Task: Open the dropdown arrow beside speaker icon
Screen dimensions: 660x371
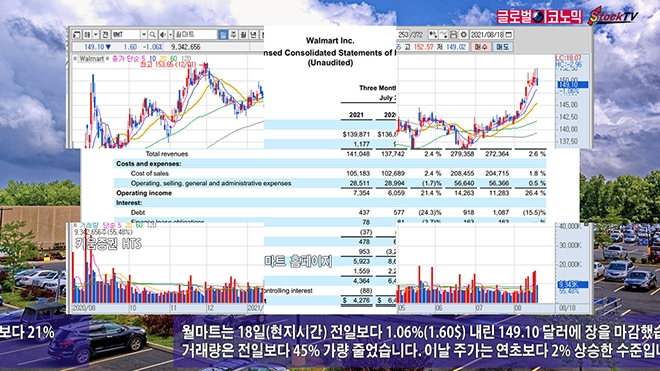Action: [x=170, y=35]
